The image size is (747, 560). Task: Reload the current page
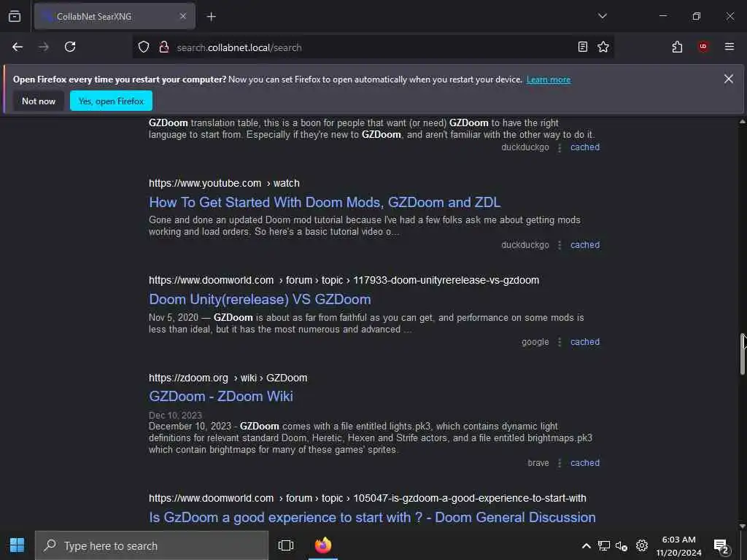pos(70,47)
